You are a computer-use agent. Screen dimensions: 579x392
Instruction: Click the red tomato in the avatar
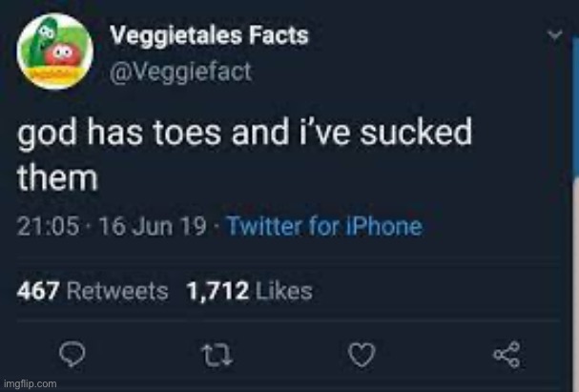point(64,52)
